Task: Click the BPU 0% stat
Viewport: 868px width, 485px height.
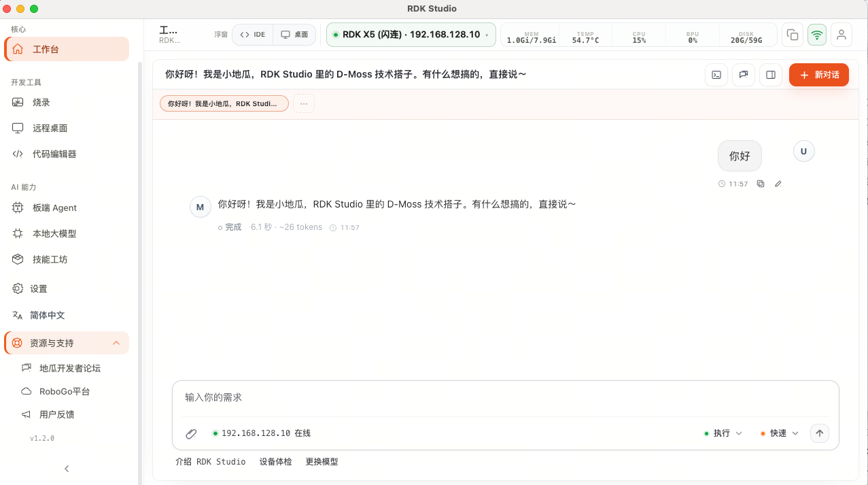Action: tap(693, 37)
